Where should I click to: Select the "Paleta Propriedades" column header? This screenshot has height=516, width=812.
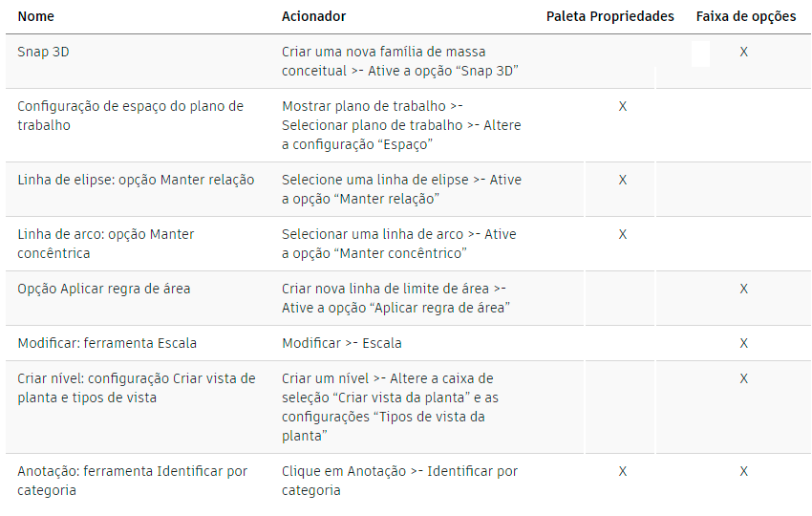tap(609, 16)
